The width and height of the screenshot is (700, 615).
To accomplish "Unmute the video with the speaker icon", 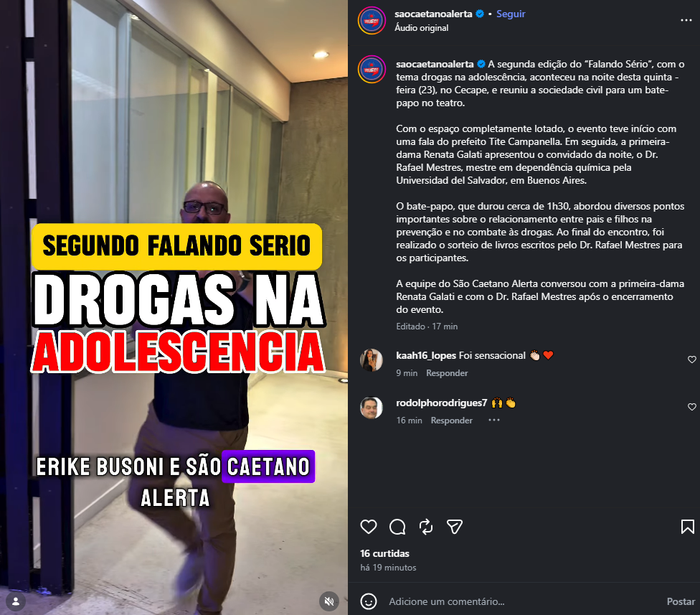I will 329,601.
